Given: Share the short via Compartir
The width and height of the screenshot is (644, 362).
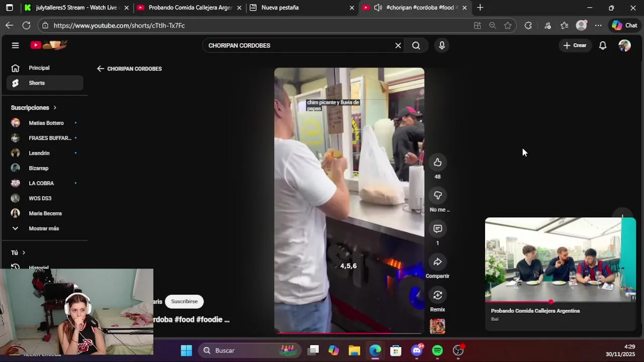Looking at the screenshot, I should pyautogui.click(x=437, y=262).
